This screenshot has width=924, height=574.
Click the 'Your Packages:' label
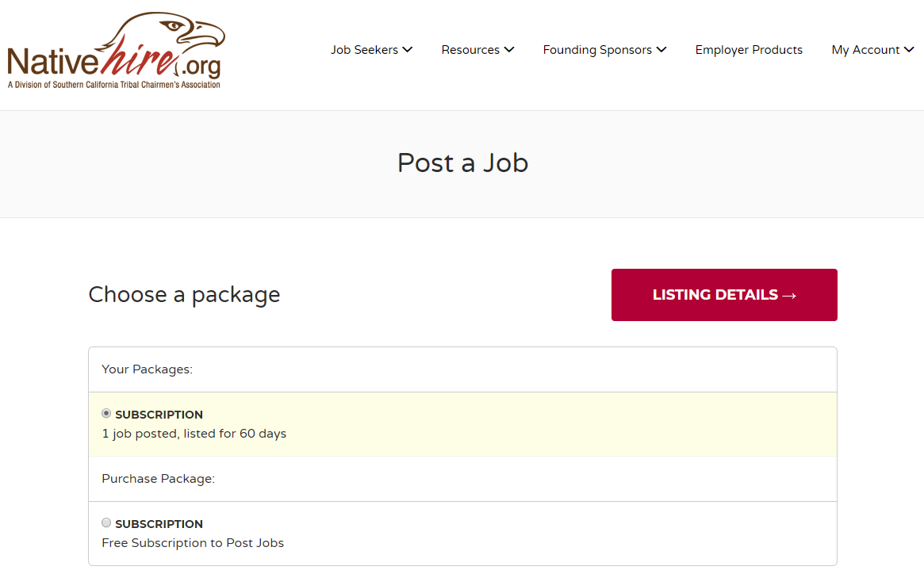148,369
